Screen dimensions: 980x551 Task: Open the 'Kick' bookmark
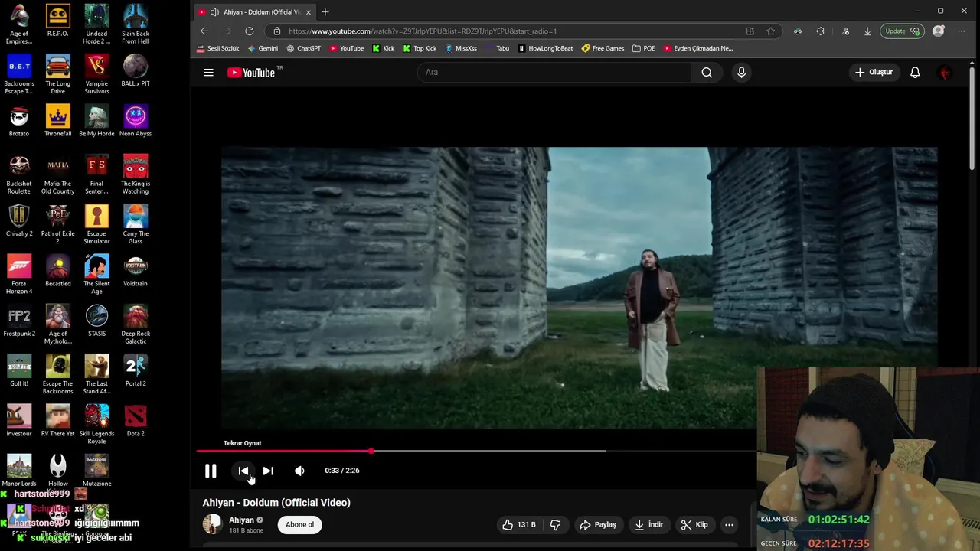click(x=384, y=48)
